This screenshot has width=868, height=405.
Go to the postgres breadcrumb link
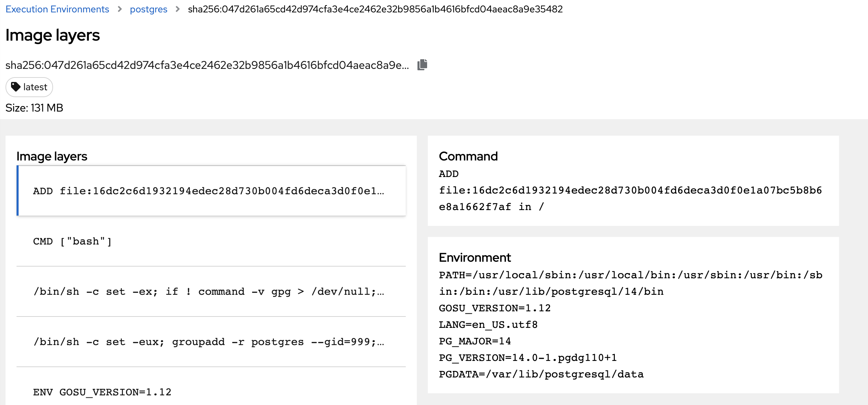pyautogui.click(x=148, y=9)
